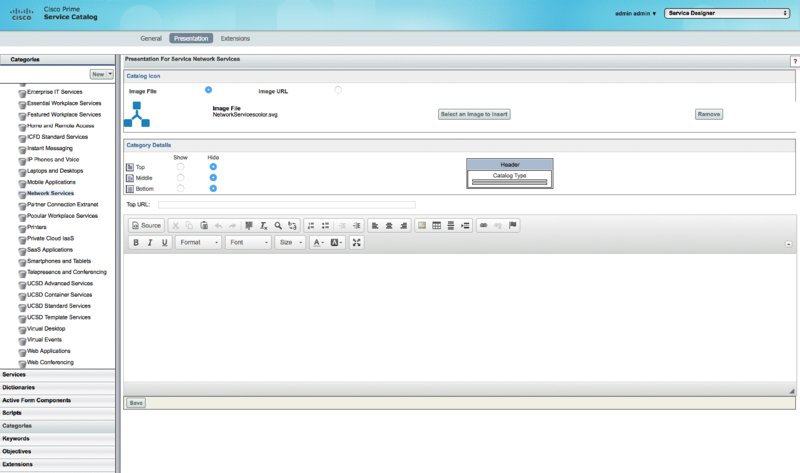Click the Remove Format (Tx) icon

pos(264,226)
